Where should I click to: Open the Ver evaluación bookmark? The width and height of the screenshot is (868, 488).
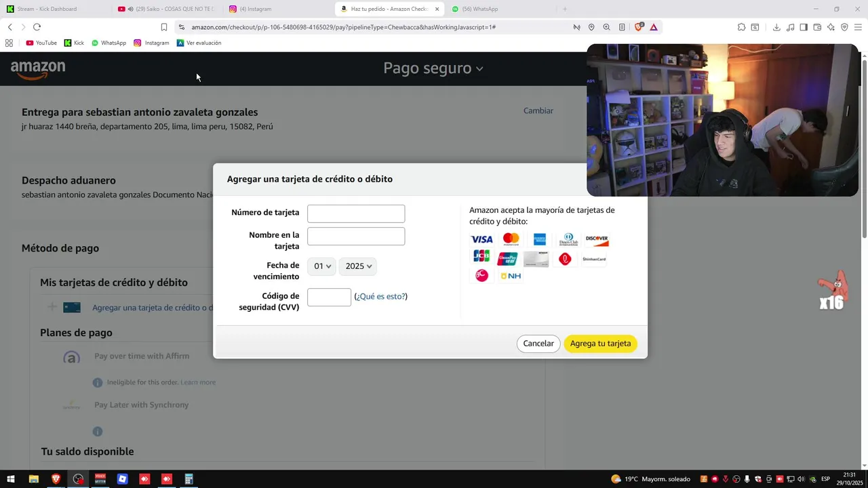click(x=199, y=43)
